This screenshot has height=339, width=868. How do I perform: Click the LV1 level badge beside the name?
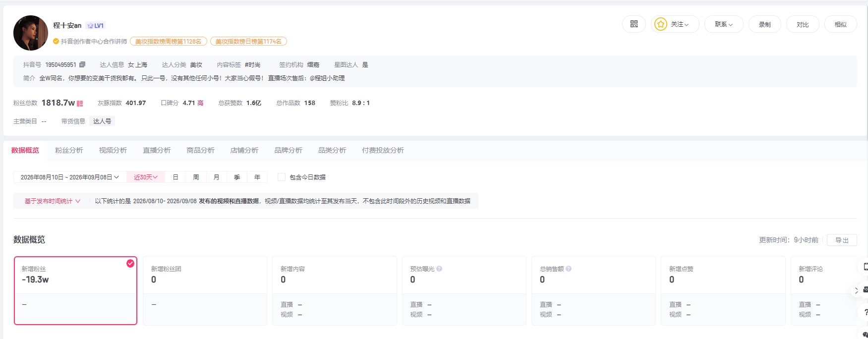[x=95, y=25]
